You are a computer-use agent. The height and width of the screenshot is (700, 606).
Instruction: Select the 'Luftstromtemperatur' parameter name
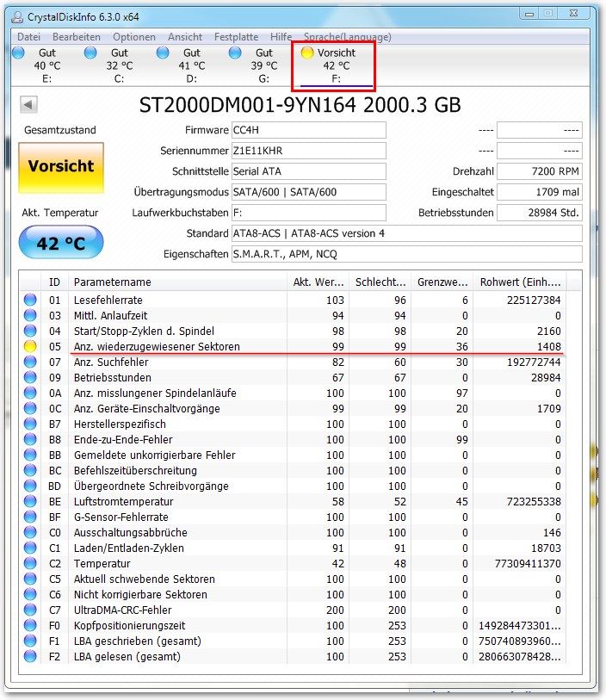[x=124, y=501]
